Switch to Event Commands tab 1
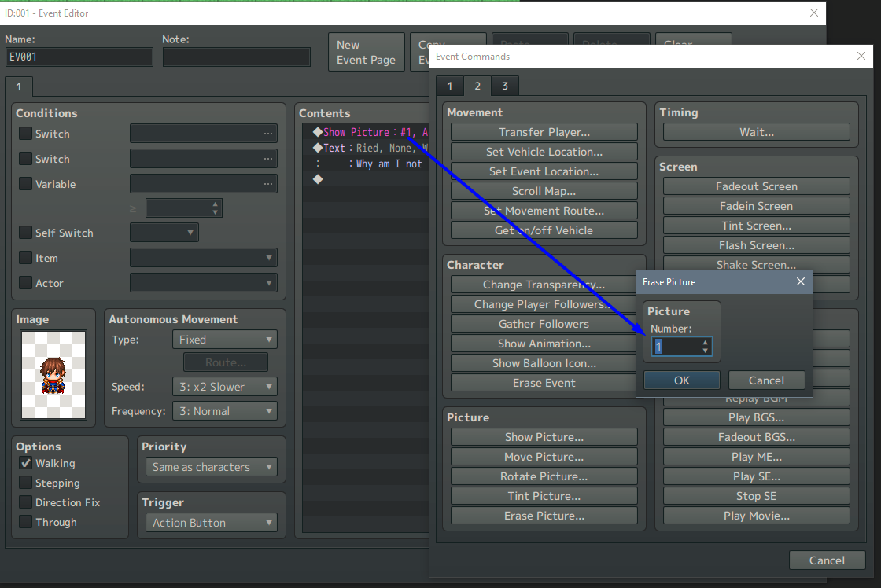Viewport: 881px width, 588px height. 449,86
